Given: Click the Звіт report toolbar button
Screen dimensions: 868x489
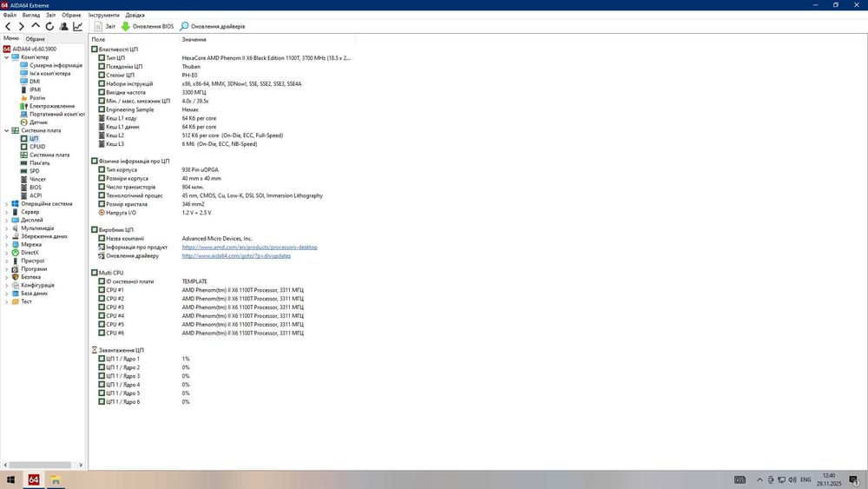Looking at the screenshot, I should coord(105,26).
